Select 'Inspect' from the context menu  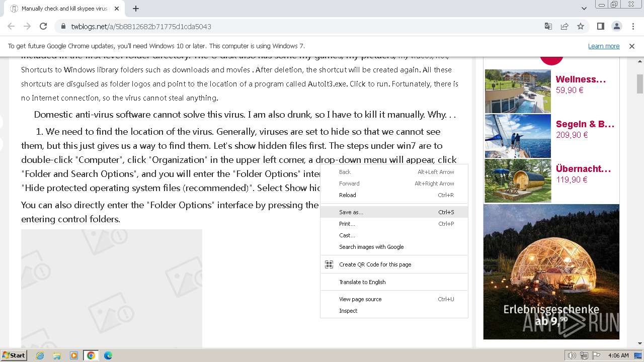coord(394,311)
